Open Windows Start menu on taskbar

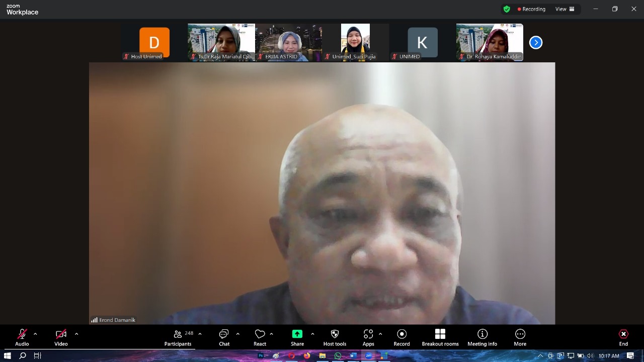(x=8, y=356)
